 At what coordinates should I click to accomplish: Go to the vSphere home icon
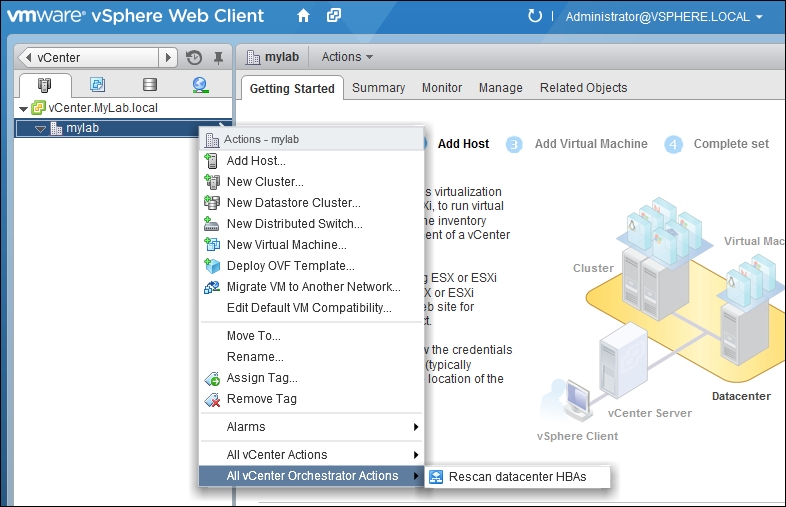[303, 16]
